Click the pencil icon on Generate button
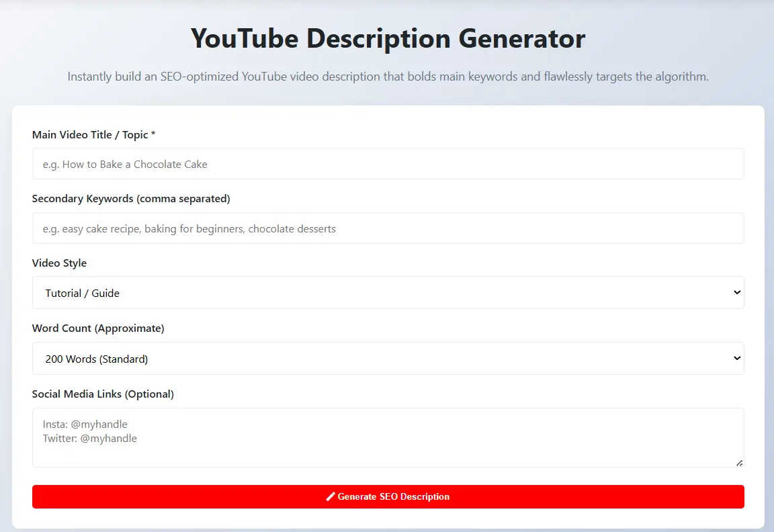 pos(331,496)
